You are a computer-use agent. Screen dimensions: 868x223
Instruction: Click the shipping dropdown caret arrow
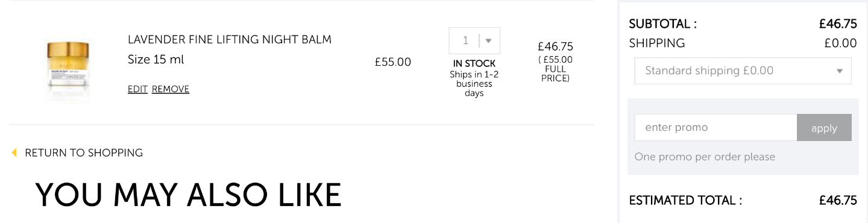839,71
